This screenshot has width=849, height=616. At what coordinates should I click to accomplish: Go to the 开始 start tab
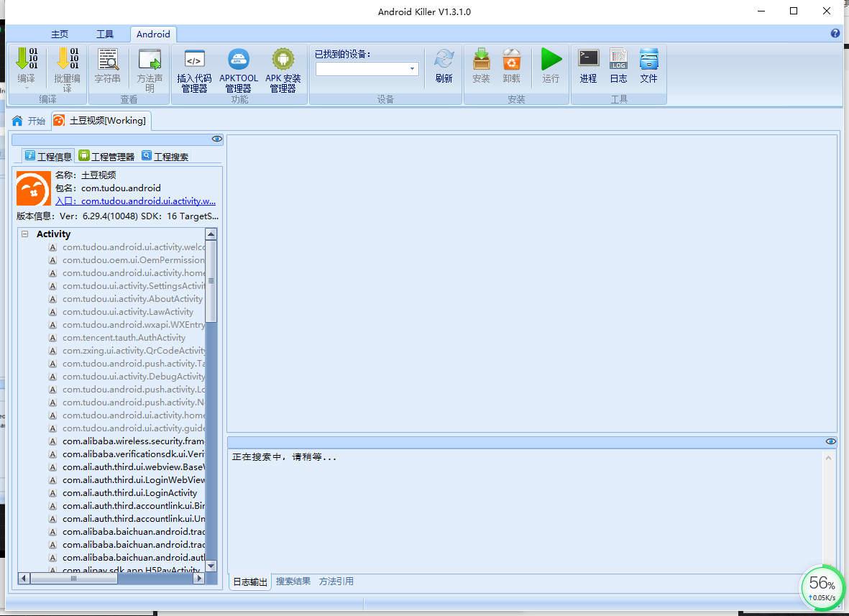pos(29,121)
